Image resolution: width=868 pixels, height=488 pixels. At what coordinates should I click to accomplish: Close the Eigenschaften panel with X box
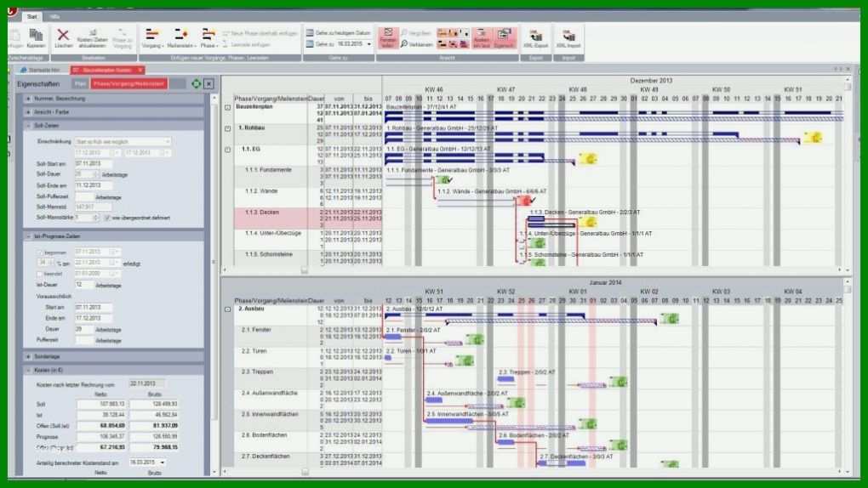[208, 84]
